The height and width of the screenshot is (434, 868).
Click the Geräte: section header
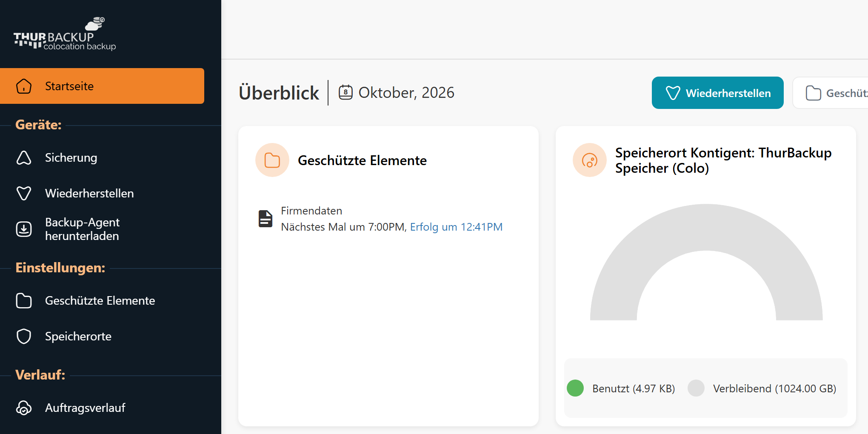tap(38, 125)
